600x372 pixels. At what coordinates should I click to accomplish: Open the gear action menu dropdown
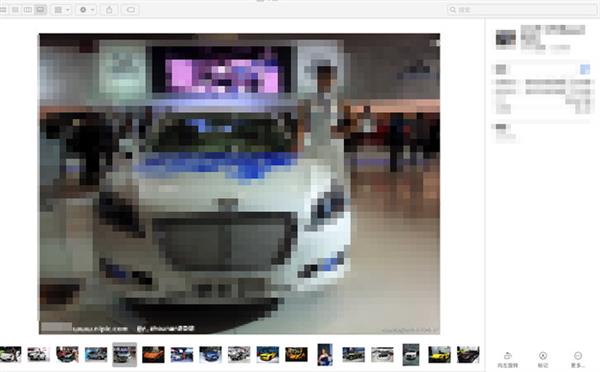click(86, 10)
